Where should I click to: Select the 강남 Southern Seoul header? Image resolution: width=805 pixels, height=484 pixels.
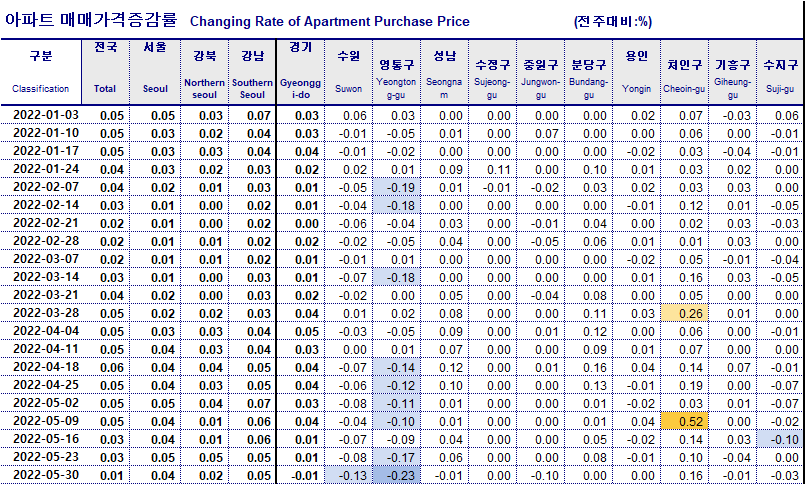[x=253, y=72]
